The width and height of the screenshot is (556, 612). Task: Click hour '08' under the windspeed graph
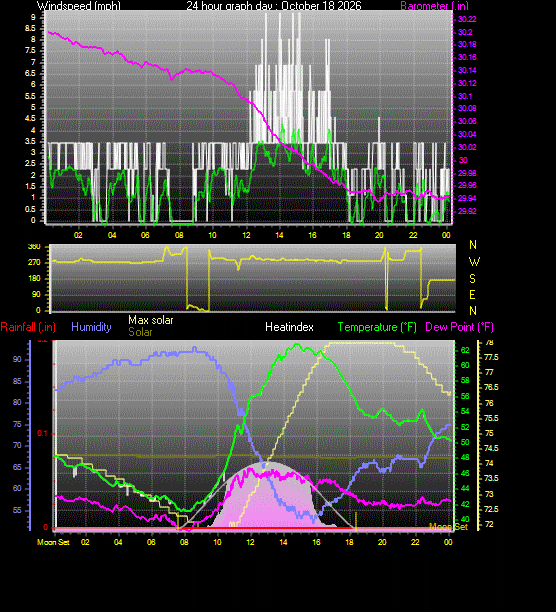coord(179,235)
